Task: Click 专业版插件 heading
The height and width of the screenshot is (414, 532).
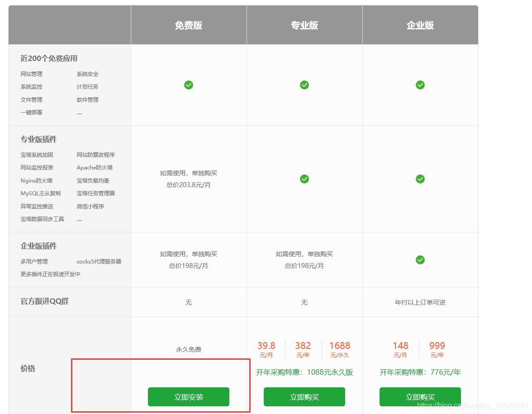Action: click(x=39, y=139)
